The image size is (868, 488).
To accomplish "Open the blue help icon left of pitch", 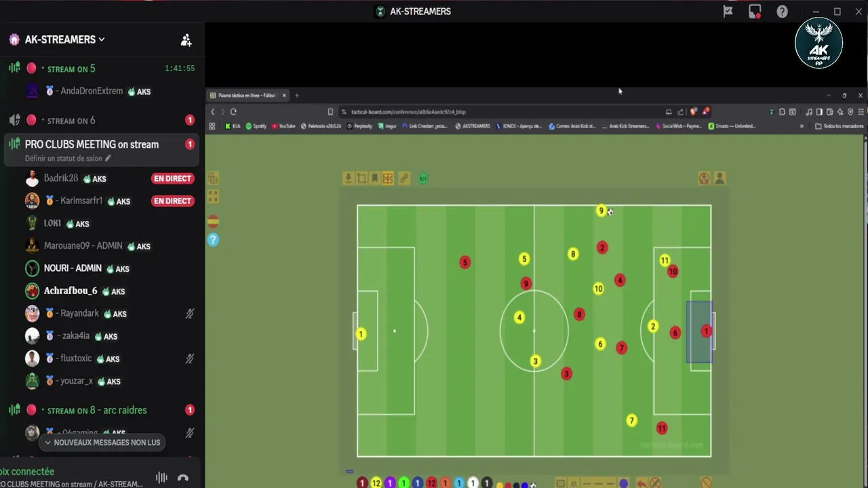I will (x=213, y=240).
